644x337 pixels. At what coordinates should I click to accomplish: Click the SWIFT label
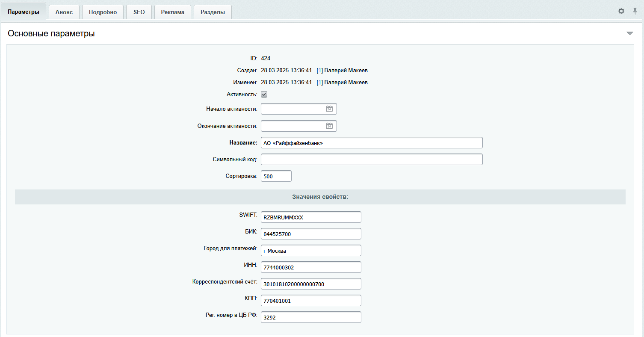pyautogui.click(x=248, y=215)
